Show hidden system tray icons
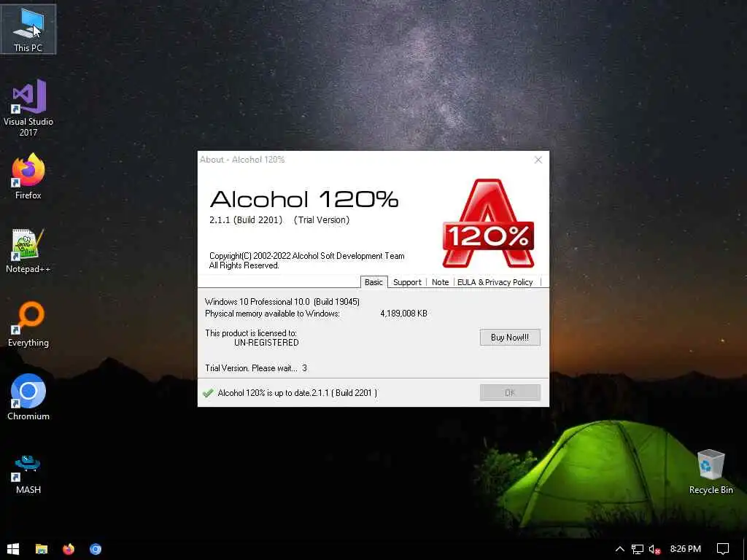 click(x=620, y=549)
